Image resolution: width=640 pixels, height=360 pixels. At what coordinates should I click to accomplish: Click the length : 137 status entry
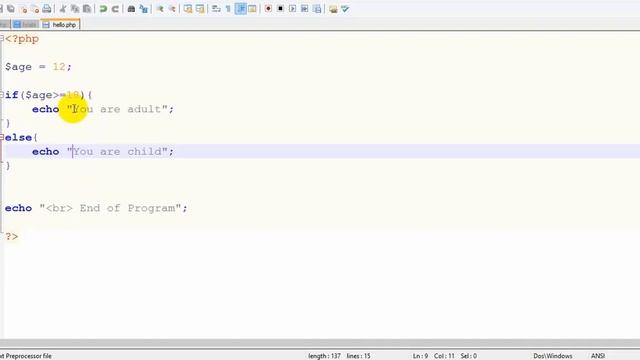324,356
